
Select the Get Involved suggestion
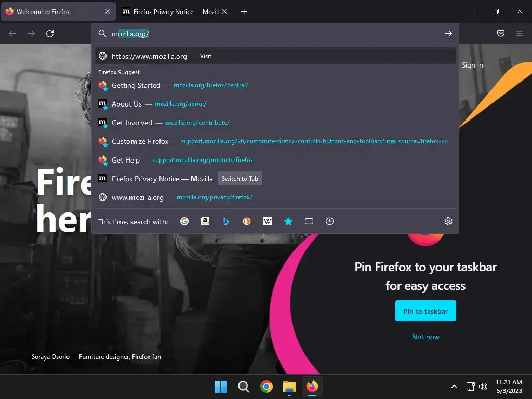point(275,123)
